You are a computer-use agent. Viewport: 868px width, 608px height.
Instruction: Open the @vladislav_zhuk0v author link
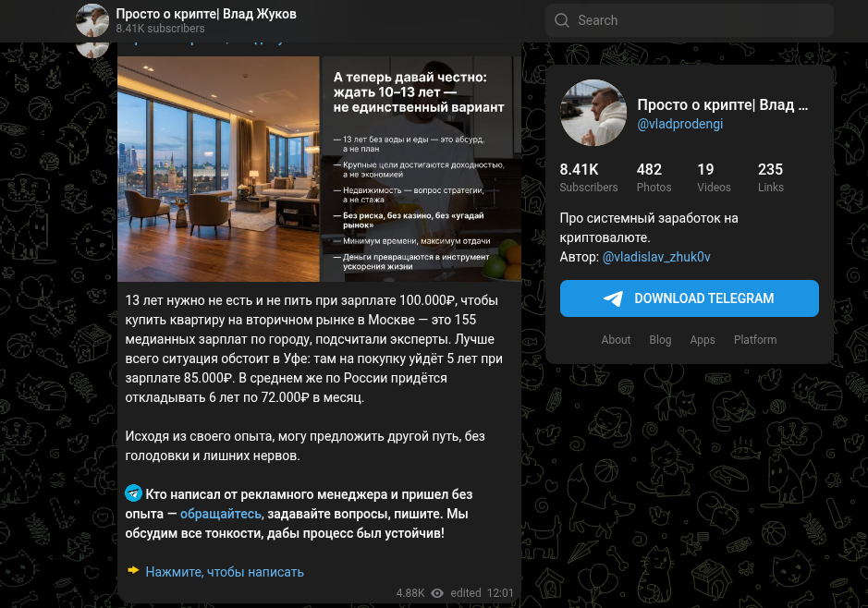[x=656, y=257]
